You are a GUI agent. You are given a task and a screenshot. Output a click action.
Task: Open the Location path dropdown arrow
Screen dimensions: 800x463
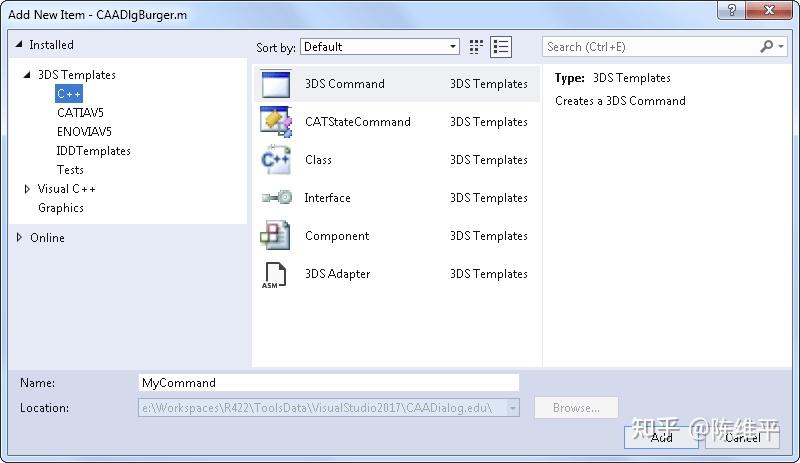tap(512, 408)
